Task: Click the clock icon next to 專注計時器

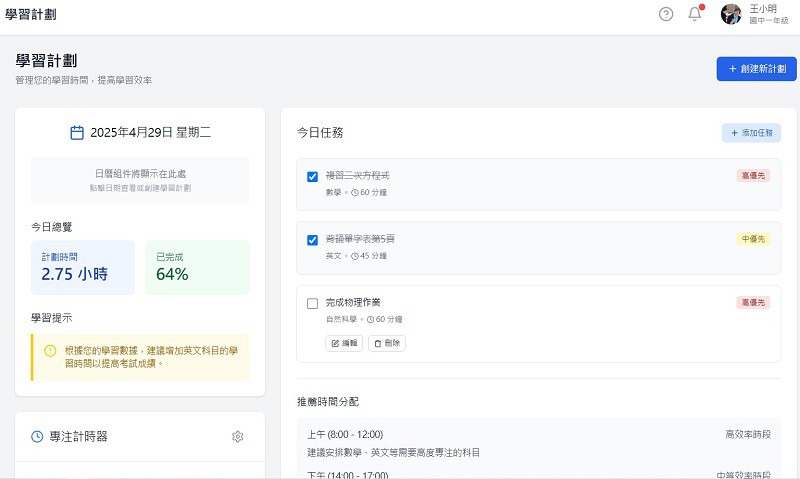Action: [37, 437]
